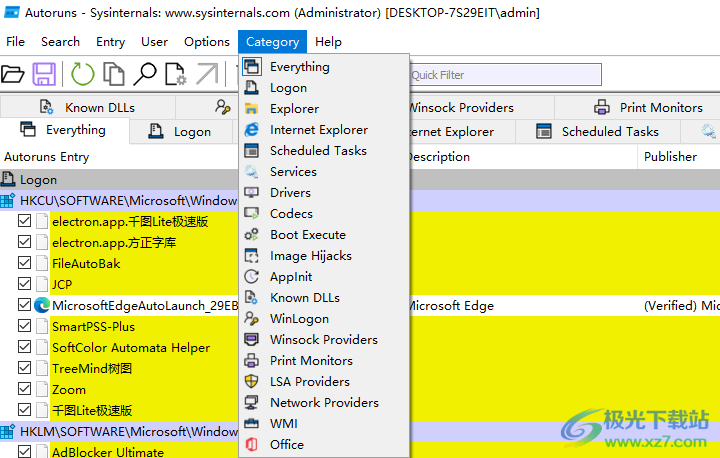The width and height of the screenshot is (720, 458).
Task: Click the Open file toolbar icon
Action: [12, 74]
